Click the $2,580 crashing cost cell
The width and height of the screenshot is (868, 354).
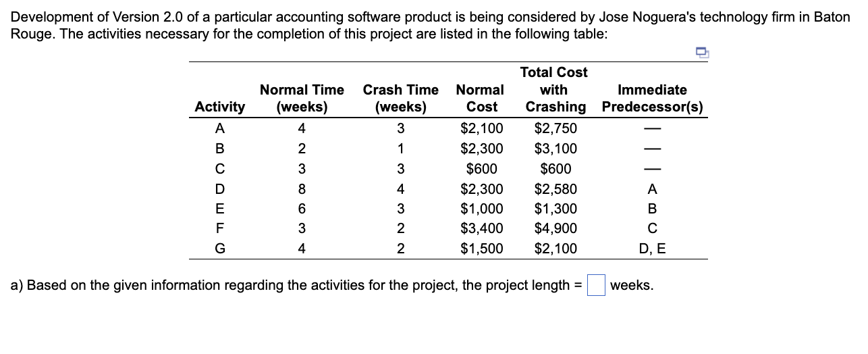tap(555, 188)
